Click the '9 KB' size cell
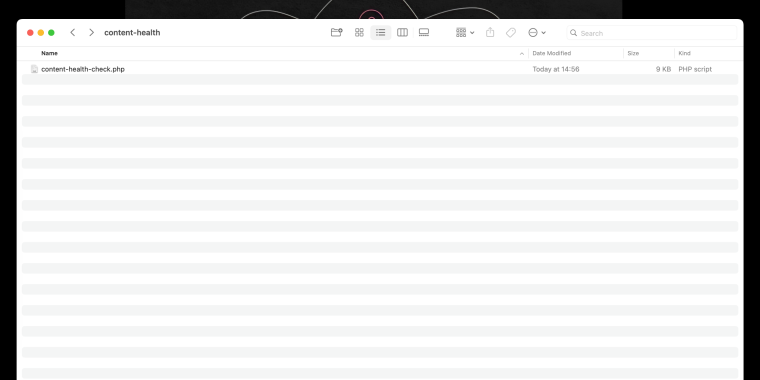The height and width of the screenshot is (380, 760). [x=664, y=69]
